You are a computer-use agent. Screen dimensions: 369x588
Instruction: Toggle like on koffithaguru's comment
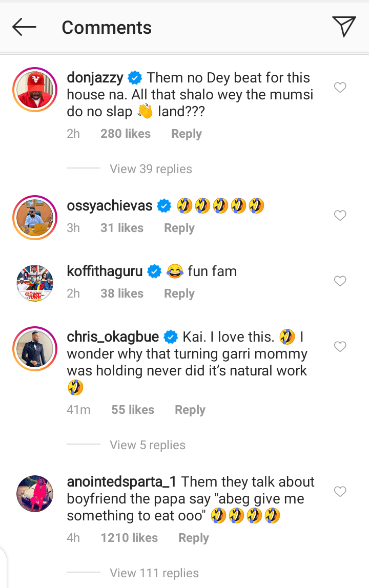340,281
